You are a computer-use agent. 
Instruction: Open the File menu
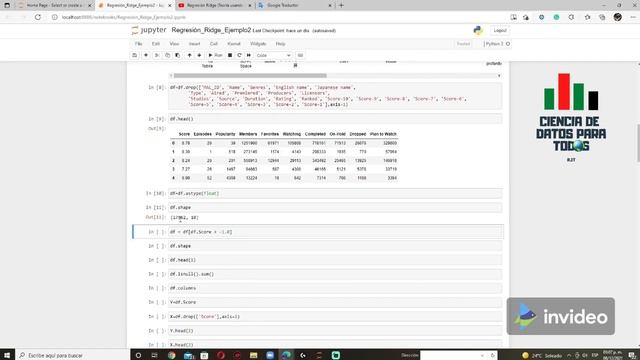[139, 44]
